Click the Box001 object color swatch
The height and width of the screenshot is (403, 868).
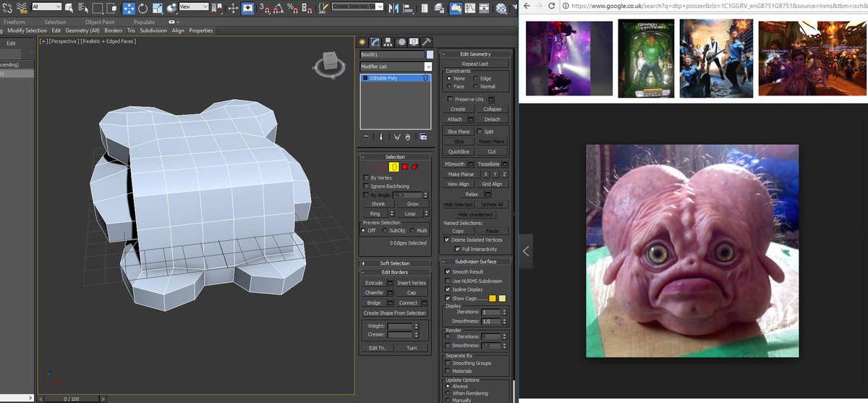coord(430,55)
